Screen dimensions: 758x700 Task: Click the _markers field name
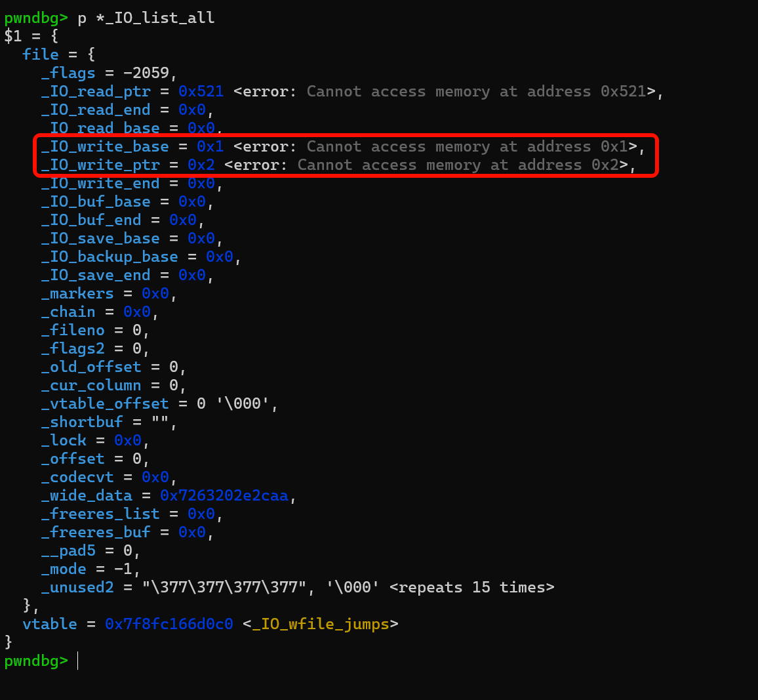click(77, 294)
